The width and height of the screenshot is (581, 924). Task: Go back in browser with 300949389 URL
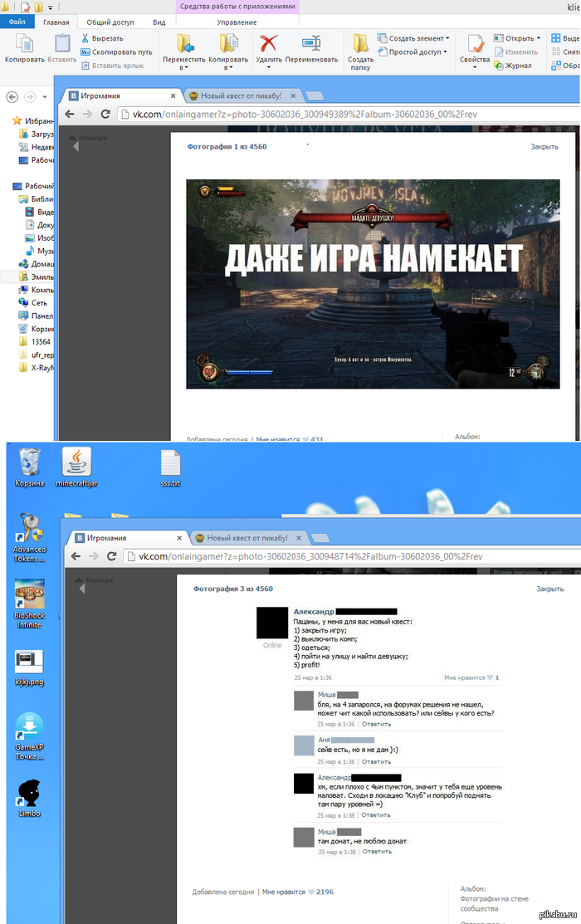pos(70,115)
